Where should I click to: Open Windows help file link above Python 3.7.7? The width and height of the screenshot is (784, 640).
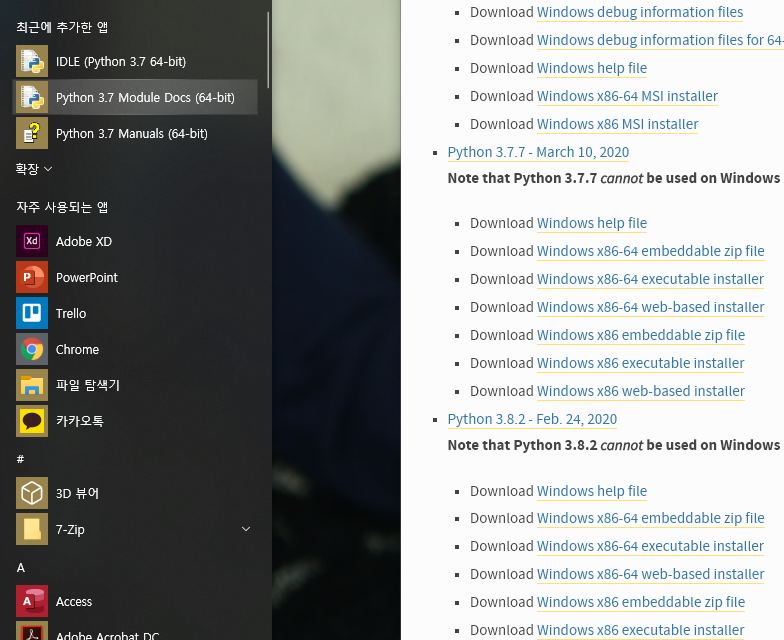[592, 68]
